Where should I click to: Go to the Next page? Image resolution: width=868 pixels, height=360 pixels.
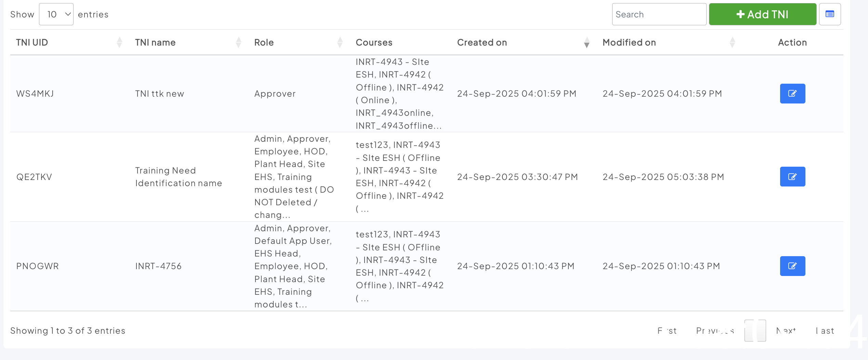(x=786, y=331)
